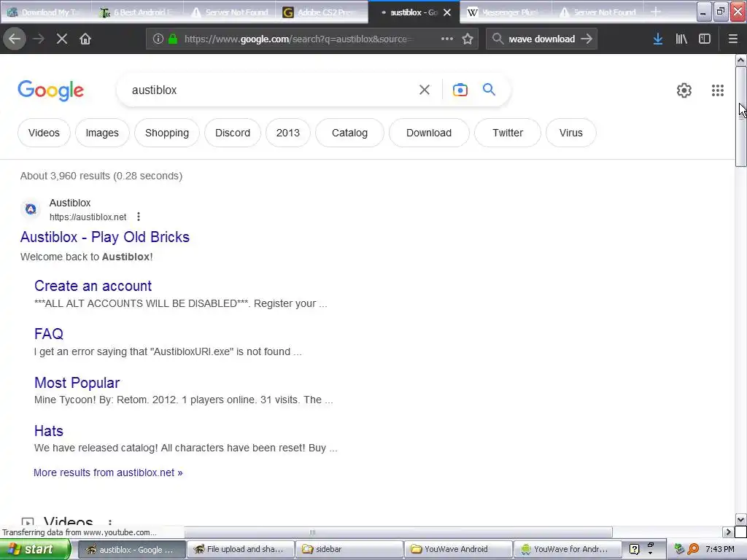Clear the Google search query with X

point(425,90)
